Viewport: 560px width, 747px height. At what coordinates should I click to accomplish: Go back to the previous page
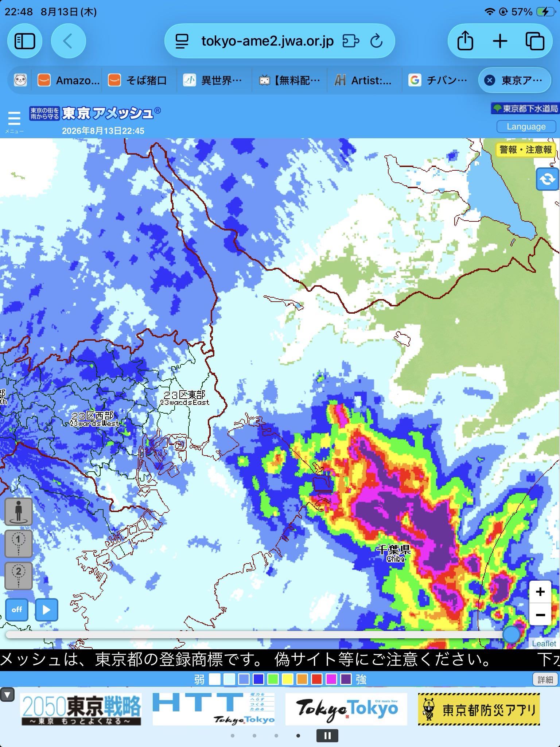[x=68, y=41]
